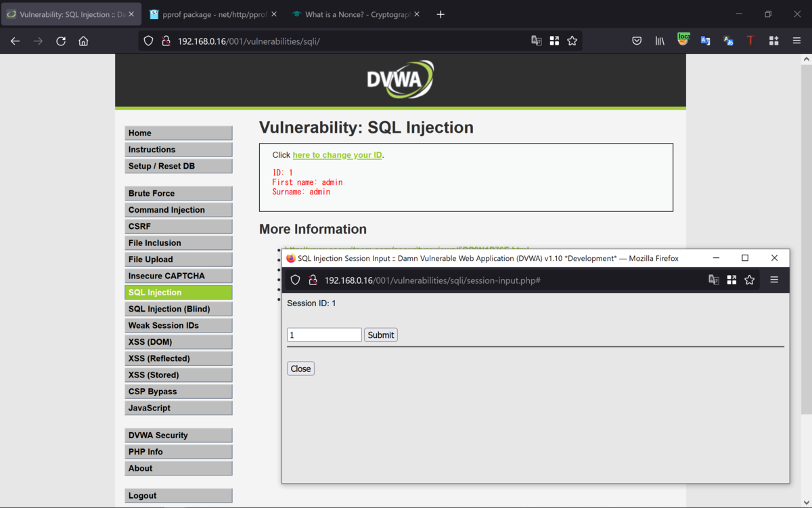Open CSRF page
The height and width of the screenshot is (508, 812).
[179, 226]
